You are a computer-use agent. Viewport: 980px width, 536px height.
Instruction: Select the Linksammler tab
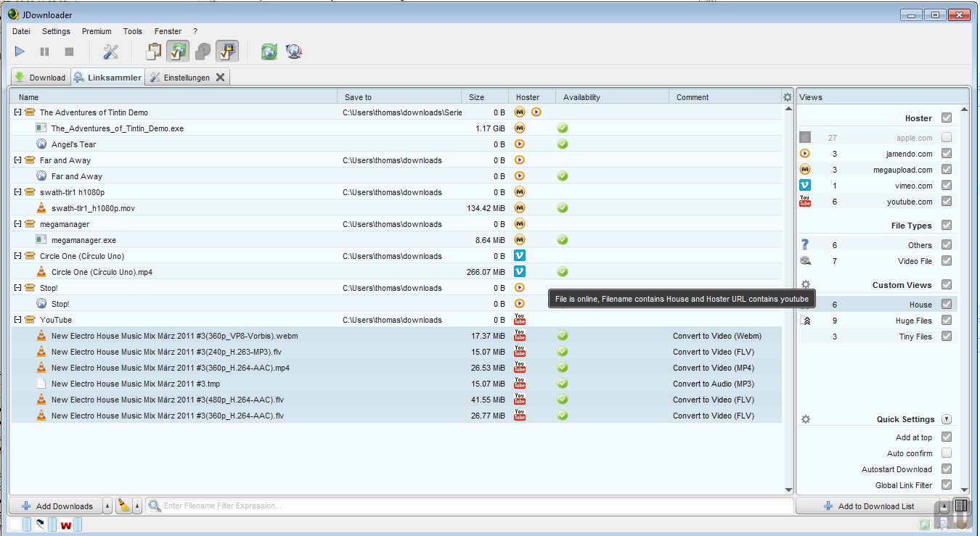[107, 77]
